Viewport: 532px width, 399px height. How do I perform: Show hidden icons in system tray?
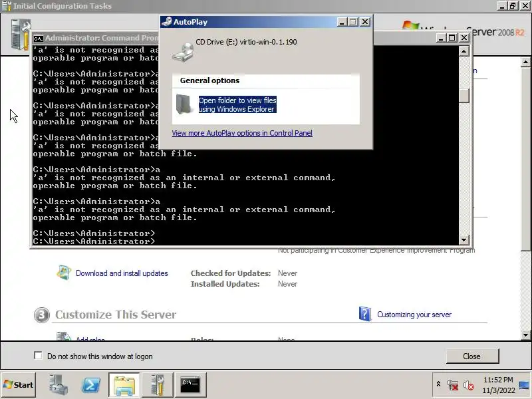pos(438,384)
